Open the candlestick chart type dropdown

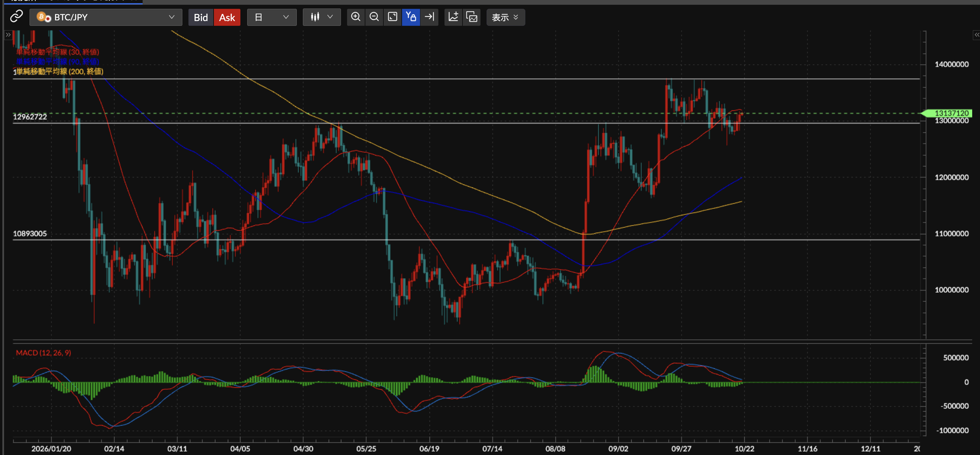tap(322, 17)
